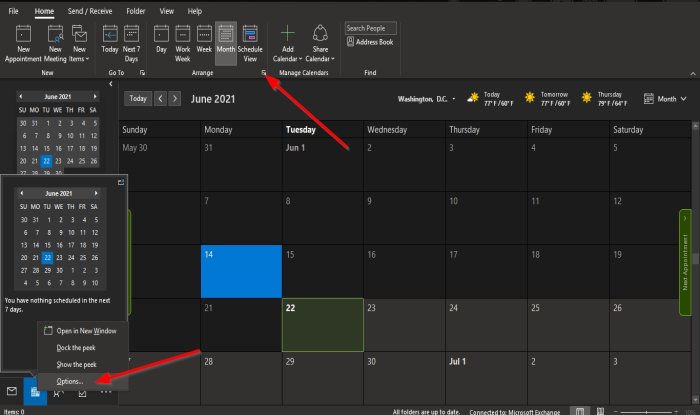This screenshot has width=700, height=415.
Task: Open the Help tab
Action: coord(195,11)
